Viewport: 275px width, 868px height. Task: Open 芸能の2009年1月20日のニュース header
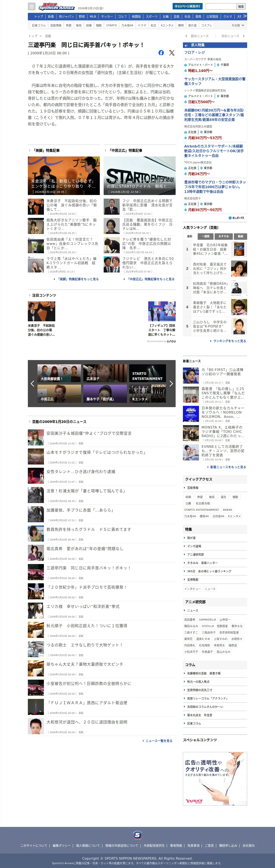pyautogui.click(x=59, y=421)
